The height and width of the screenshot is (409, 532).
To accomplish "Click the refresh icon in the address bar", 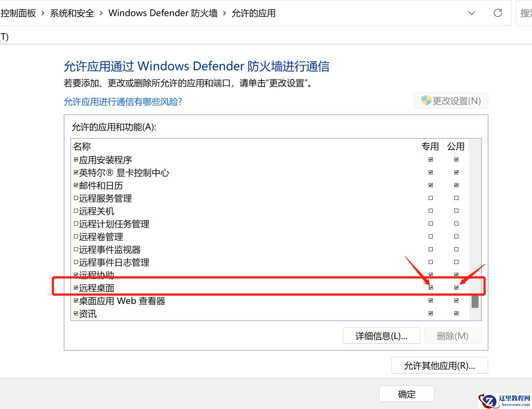I will pyautogui.click(x=498, y=12).
